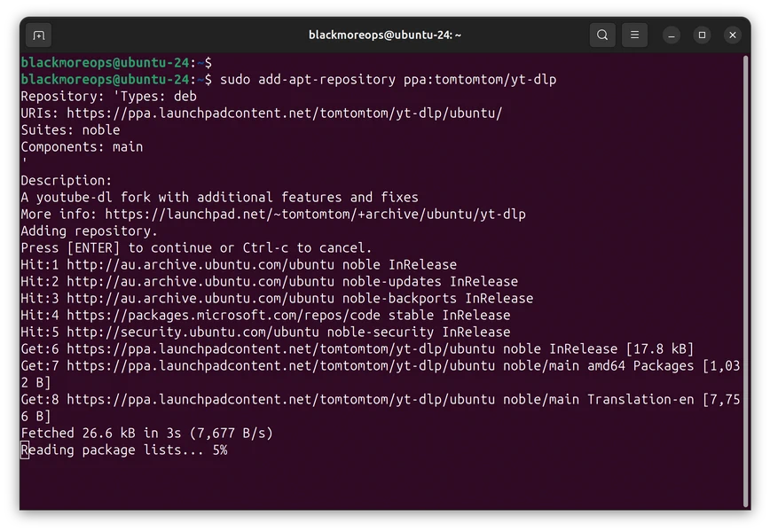The height and width of the screenshot is (532, 770).
Task: Maximize the terminal window
Action: [x=702, y=35]
